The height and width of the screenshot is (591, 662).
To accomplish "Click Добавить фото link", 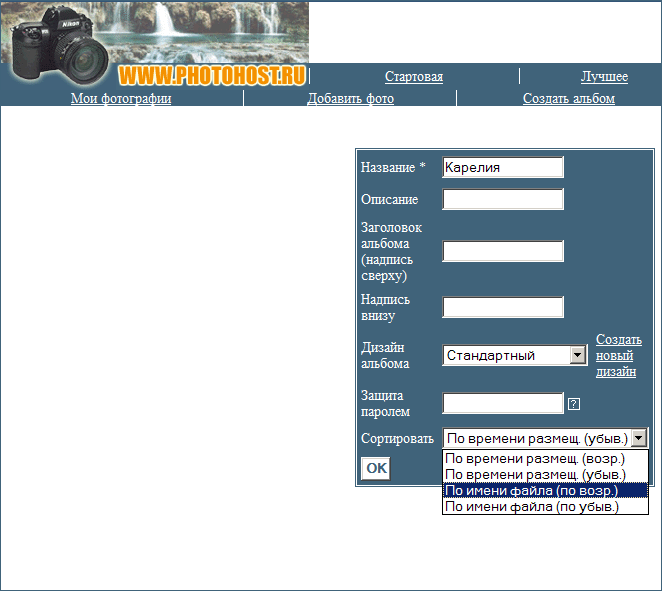I will [350, 98].
